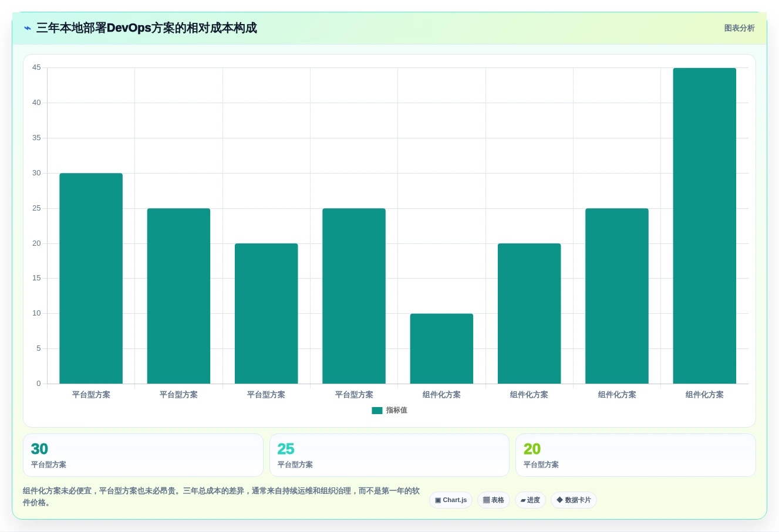Click the tallest bar with value 45
The width and height of the screenshot is (779, 532).
coord(704,226)
